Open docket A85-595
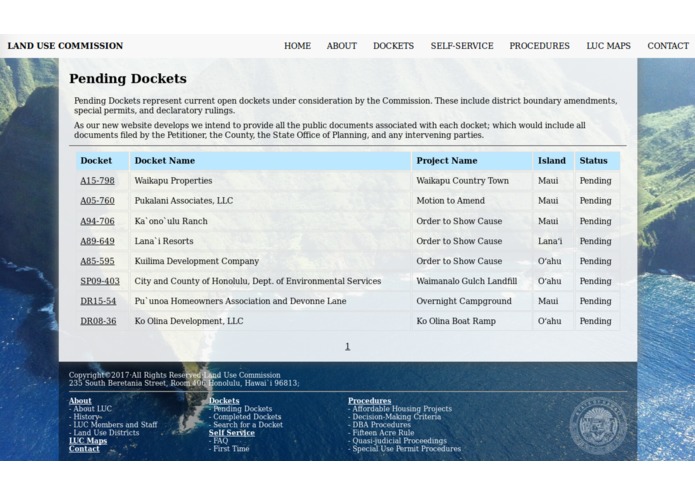Image resolution: width=695 pixels, height=494 pixels. [x=98, y=261]
